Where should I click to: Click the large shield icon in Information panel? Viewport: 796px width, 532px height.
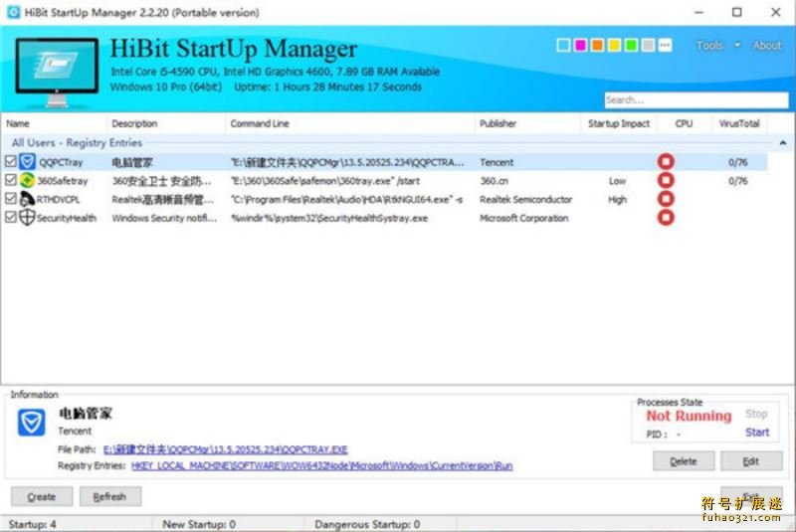pos(32,423)
